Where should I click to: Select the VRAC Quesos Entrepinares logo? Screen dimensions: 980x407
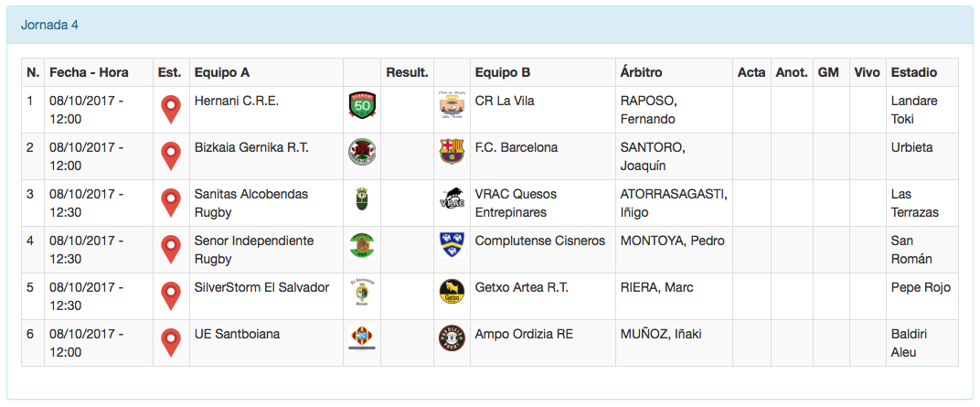453,198
